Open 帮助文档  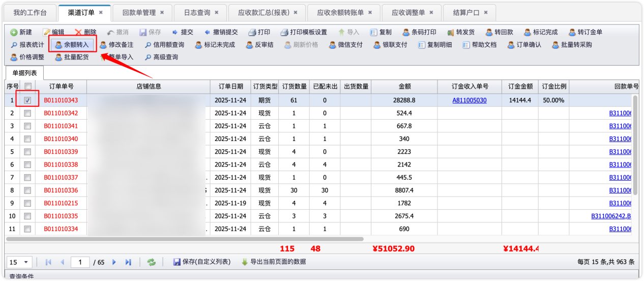click(480, 45)
